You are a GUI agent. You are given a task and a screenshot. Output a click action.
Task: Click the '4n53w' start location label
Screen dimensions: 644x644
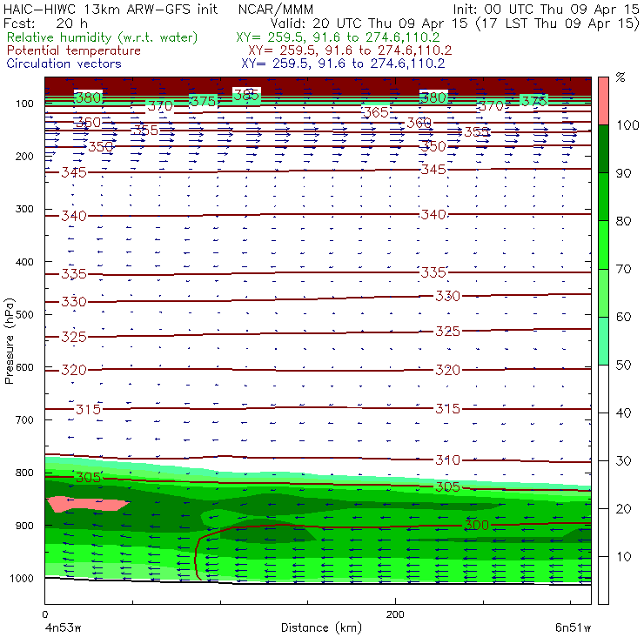(63, 628)
